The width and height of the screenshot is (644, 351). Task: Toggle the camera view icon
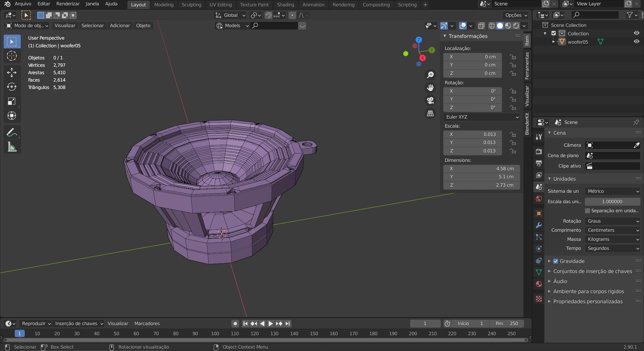[x=430, y=100]
